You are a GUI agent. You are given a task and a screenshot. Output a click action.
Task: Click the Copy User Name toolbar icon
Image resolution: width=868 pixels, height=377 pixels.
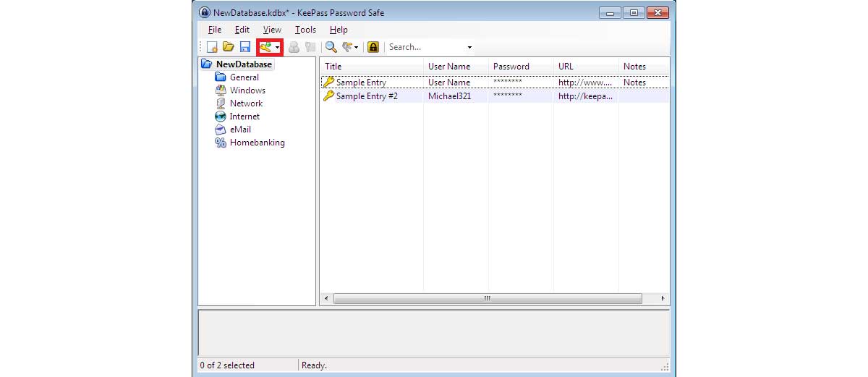pos(294,47)
